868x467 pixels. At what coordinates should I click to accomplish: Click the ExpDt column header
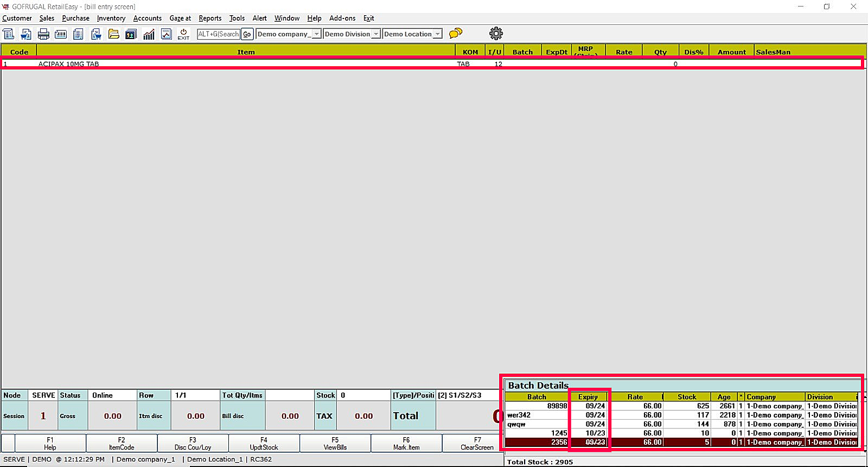557,52
